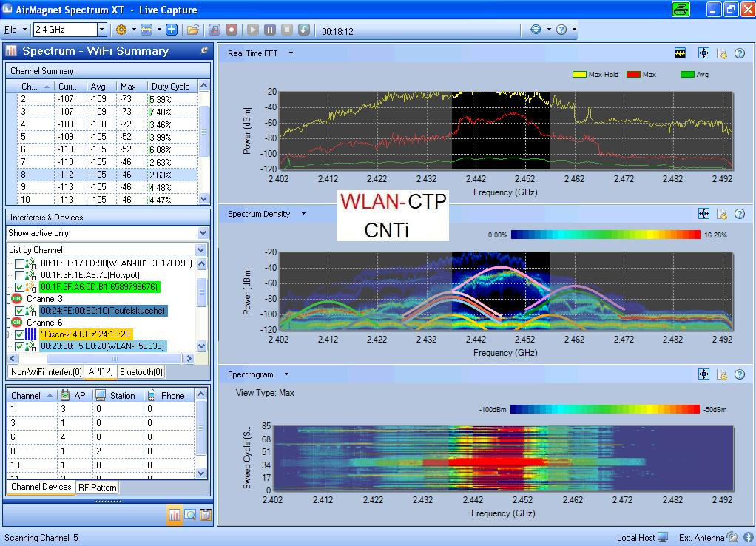
Task: Open the waveform view dropdown arrow
Action: click(159, 30)
